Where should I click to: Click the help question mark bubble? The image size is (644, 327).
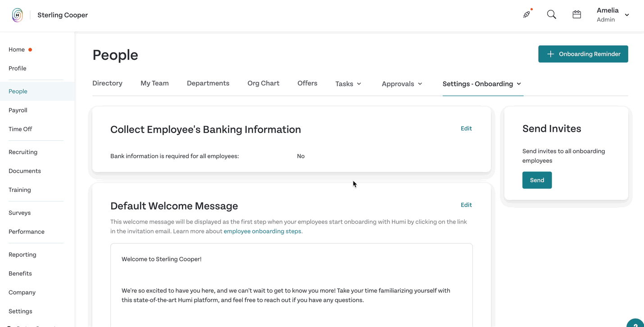(x=635, y=324)
